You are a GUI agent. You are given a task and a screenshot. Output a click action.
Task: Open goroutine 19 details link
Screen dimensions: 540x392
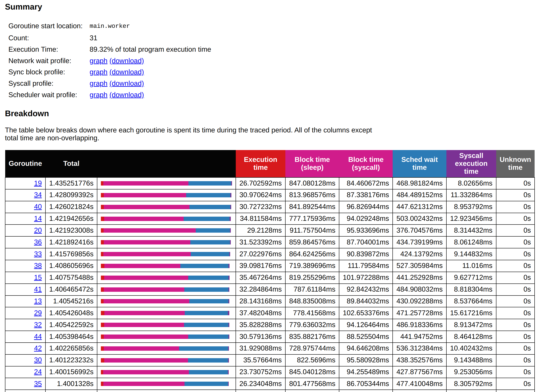pos(38,183)
